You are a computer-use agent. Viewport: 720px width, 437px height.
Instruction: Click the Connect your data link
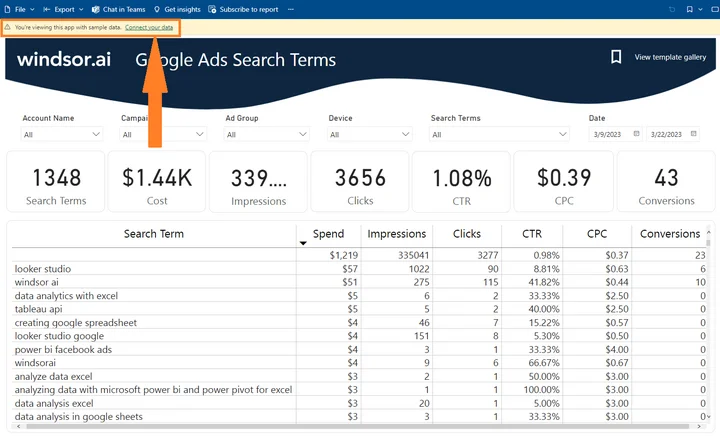pos(149,28)
